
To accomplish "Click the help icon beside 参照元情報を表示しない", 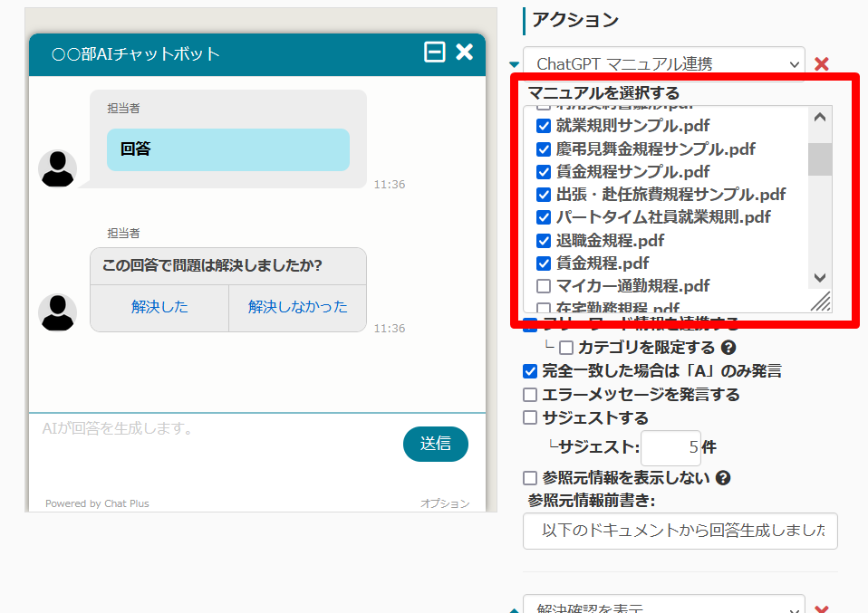I will pos(723,478).
